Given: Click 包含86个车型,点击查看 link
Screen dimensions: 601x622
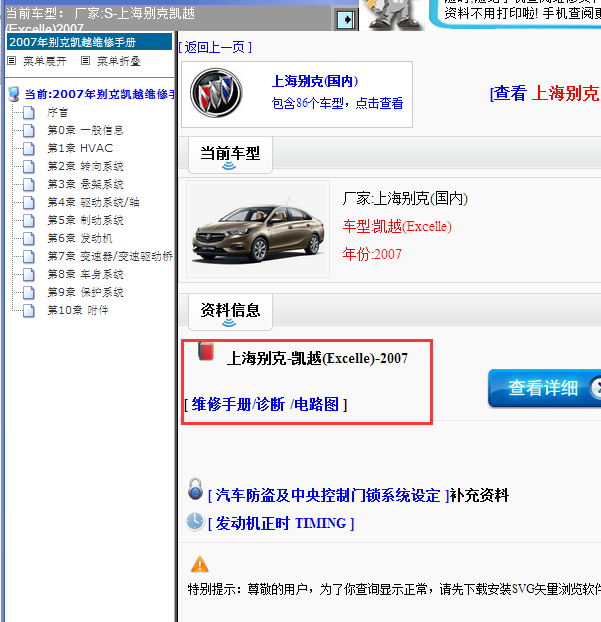Looking at the screenshot, I should (x=337, y=103).
